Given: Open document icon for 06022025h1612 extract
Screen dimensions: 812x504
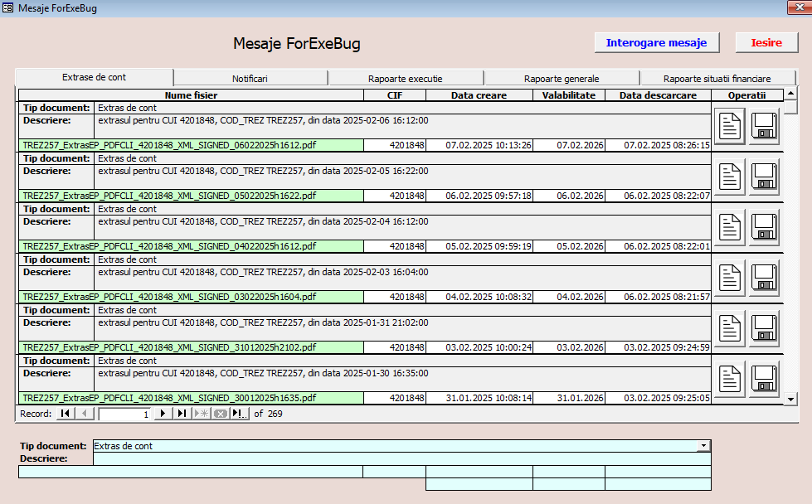Looking at the screenshot, I should click(x=730, y=127).
